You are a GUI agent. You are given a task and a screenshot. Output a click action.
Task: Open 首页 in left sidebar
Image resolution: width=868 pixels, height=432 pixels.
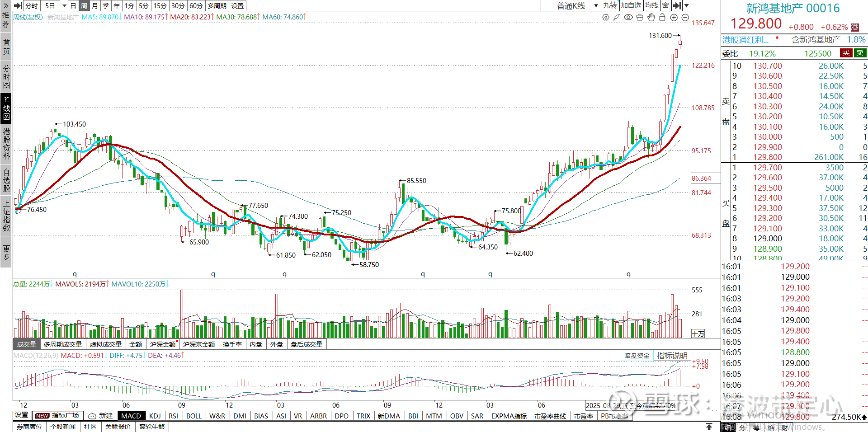click(x=6, y=47)
